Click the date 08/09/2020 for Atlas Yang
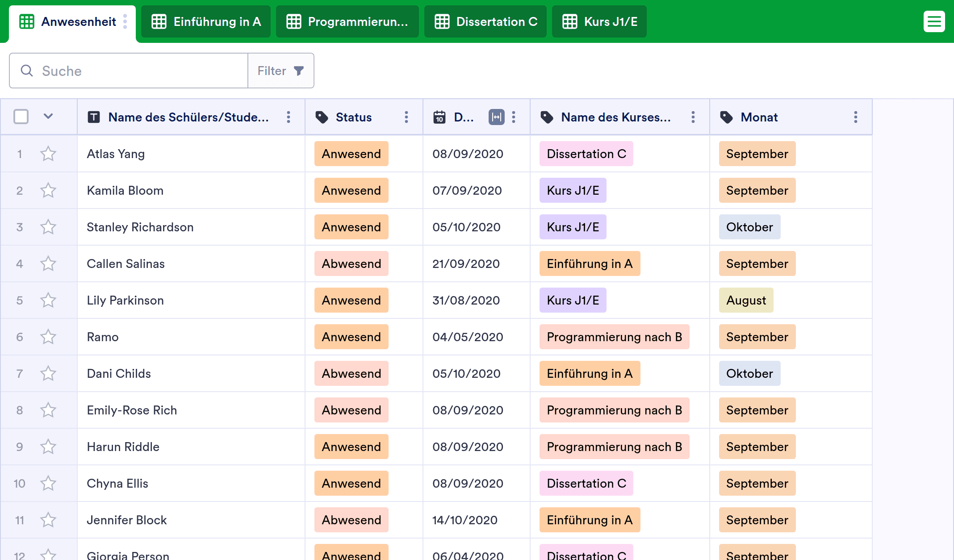 pyautogui.click(x=468, y=154)
